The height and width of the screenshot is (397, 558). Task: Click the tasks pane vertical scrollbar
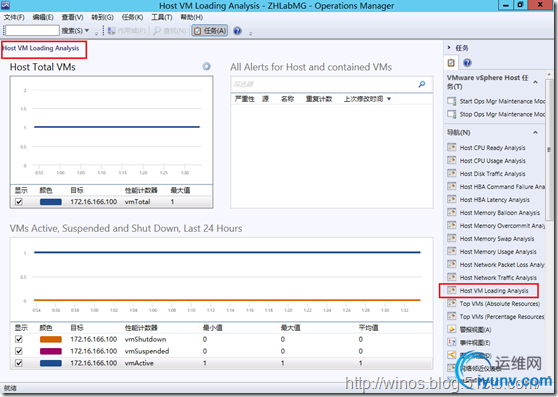[549, 149]
